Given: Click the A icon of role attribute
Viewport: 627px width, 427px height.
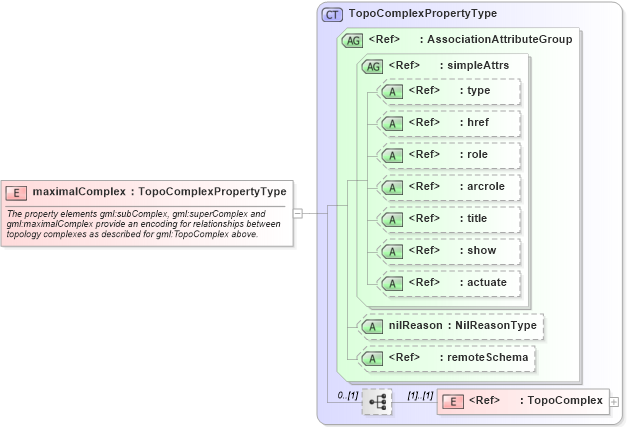Looking at the screenshot, I should point(392,156).
